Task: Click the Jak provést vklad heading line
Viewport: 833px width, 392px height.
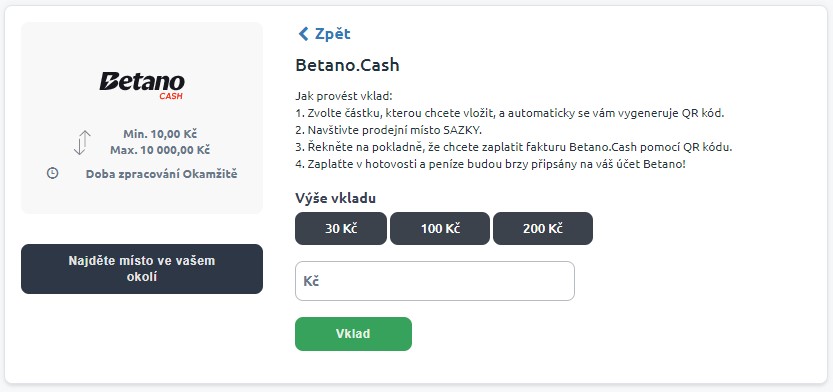Action: [x=343, y=97]
